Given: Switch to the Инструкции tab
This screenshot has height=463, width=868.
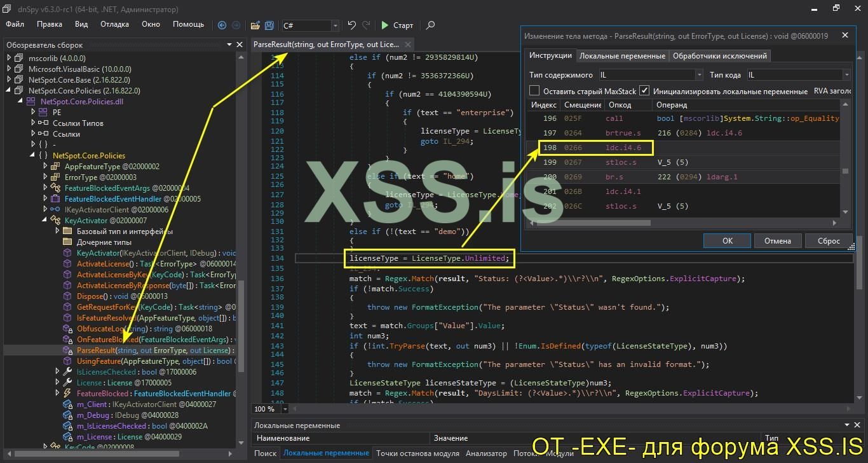Looking at the screenshot, I should point(551,56).
